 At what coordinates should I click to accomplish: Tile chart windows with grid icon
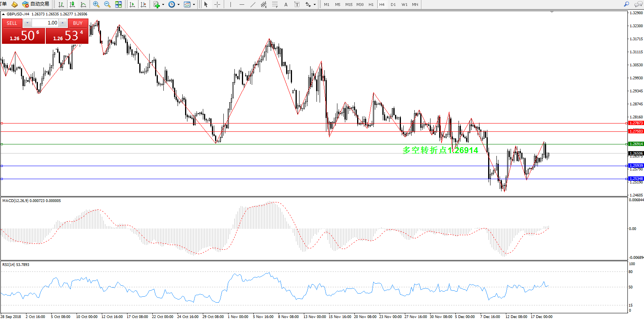pos(118,4)
